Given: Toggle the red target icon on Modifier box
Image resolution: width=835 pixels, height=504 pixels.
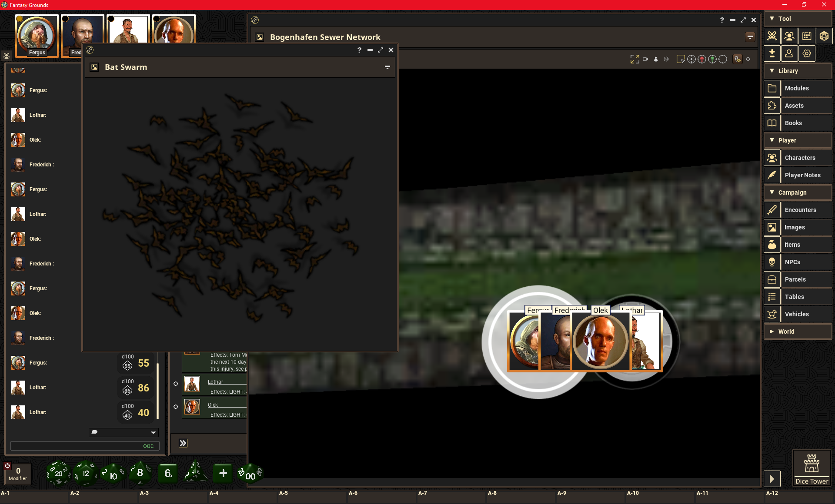Looking at the screenshot, I should [x=7, y=466].
